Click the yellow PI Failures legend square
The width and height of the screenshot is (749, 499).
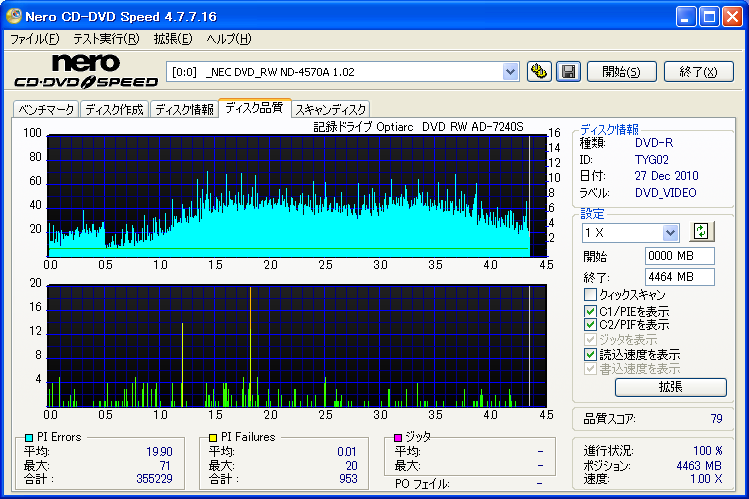213,437
